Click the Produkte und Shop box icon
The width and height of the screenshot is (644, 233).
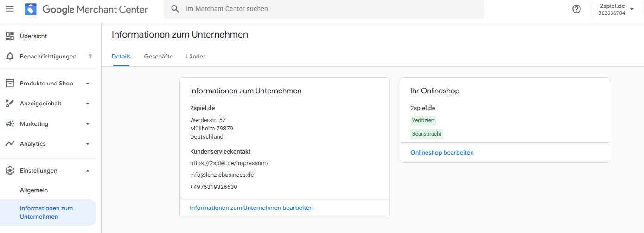(x=10, y=83)
